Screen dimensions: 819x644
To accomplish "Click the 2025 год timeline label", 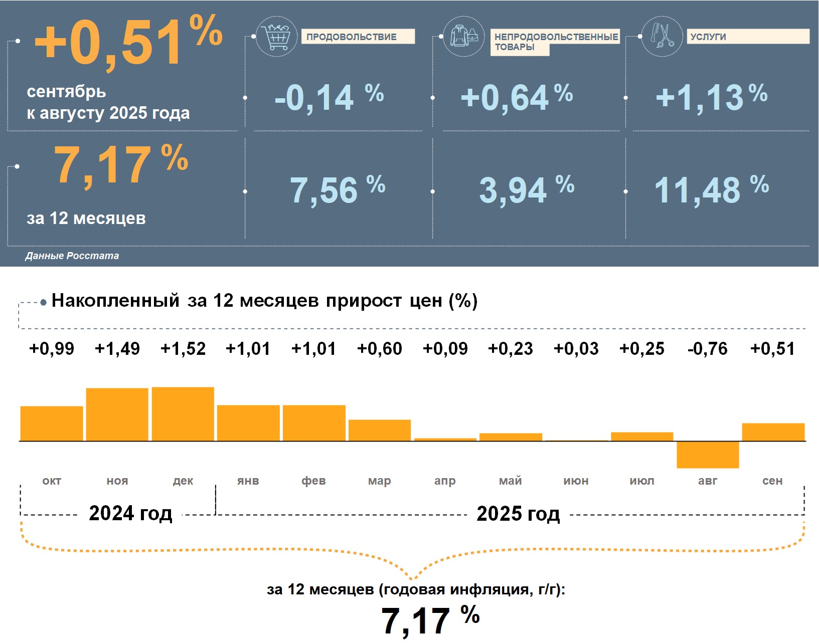I will coord(518,514).
